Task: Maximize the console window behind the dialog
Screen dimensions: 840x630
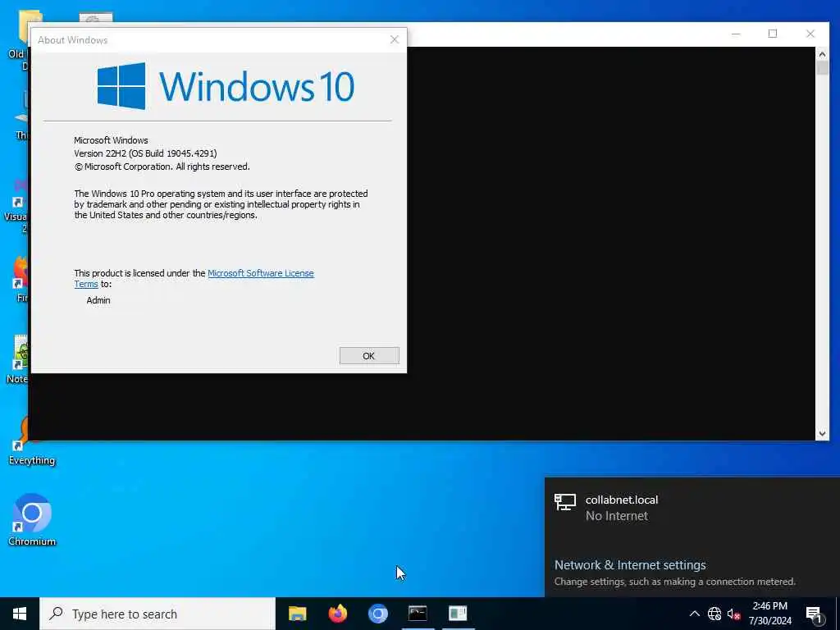Action: point(773,34)
